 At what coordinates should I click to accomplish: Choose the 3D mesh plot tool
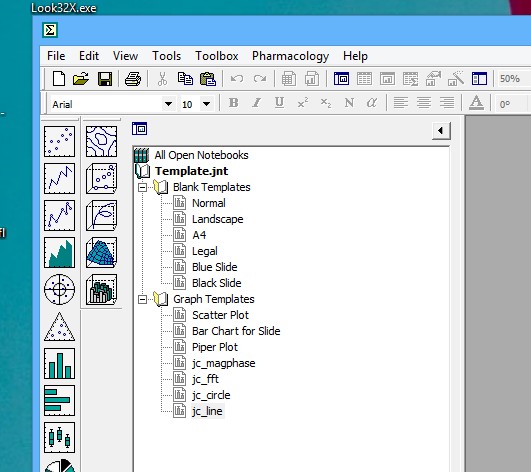(x=101, y=252)
